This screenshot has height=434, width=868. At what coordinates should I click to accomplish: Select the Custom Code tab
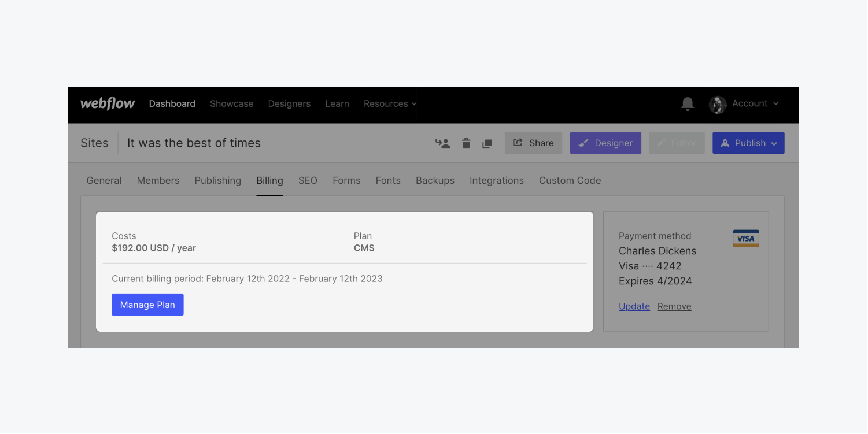(570, 180)
